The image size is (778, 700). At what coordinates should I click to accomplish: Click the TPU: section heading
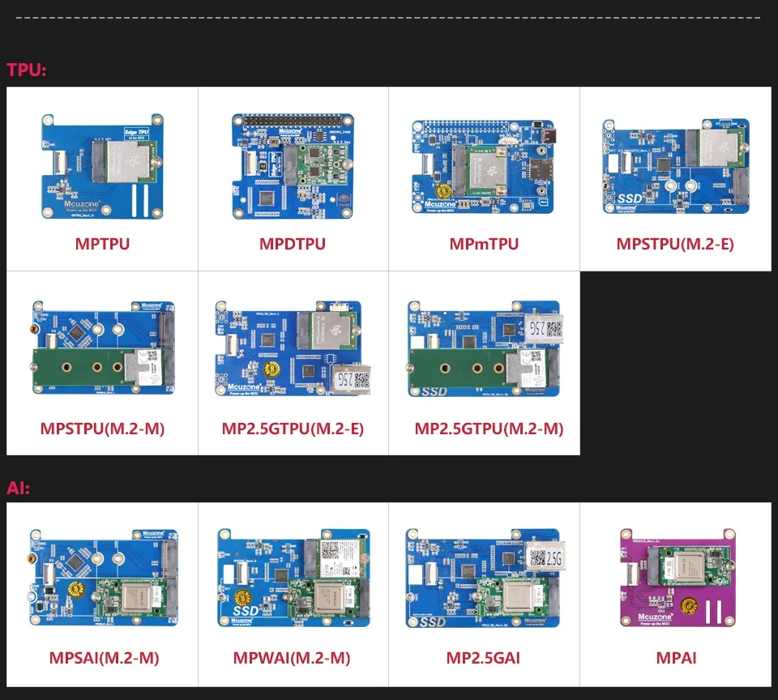click(x=27, y=70)
